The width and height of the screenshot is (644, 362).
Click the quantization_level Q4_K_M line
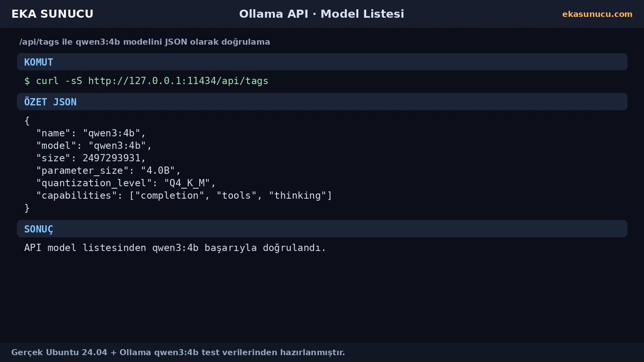[x=126, y=183]
